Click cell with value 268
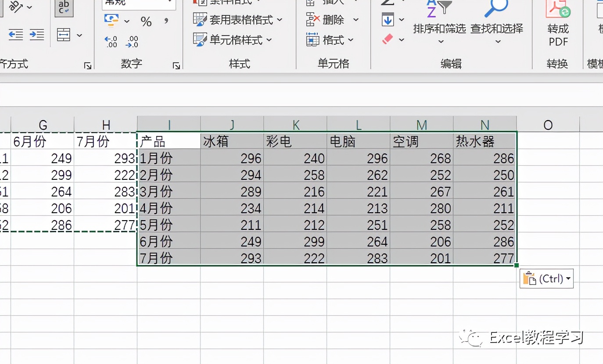Screen dimensions: 603x364 tap(422, 157)
